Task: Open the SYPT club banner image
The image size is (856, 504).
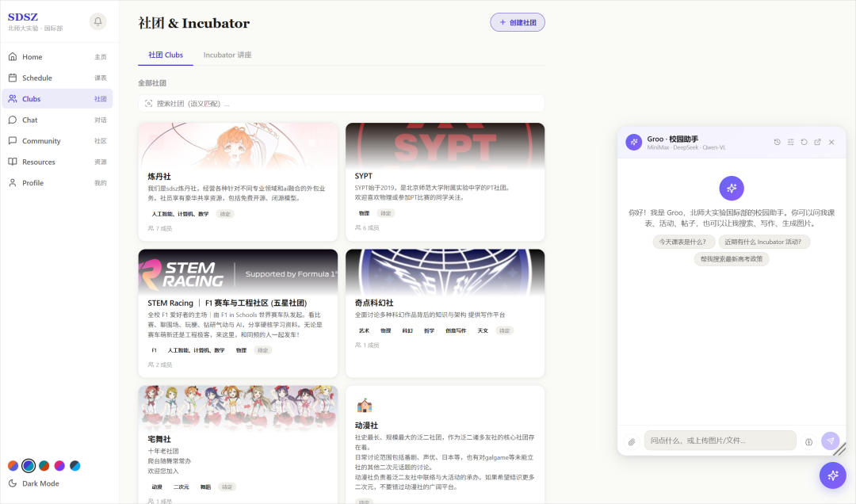Action: pyautogui.click(x=445, y=145)
